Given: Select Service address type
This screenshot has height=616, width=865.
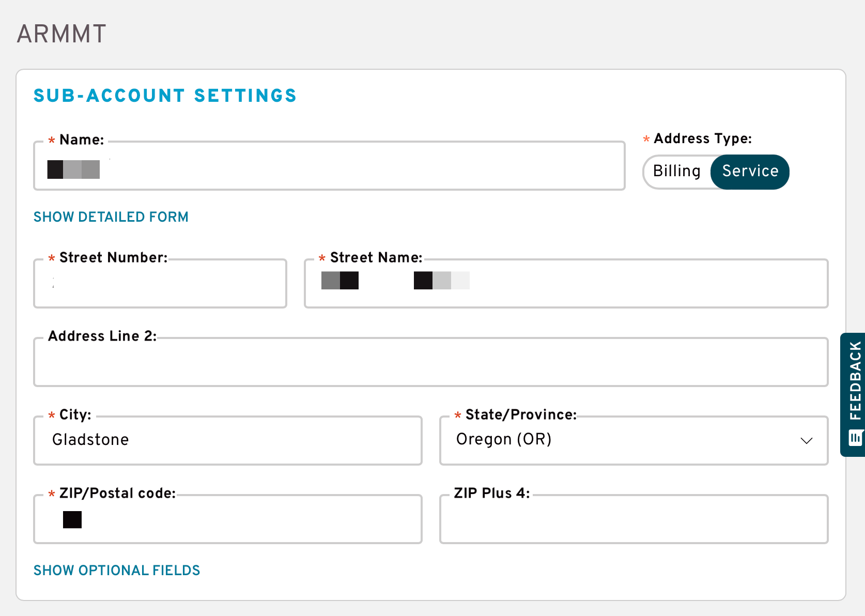Looking at the screenshot, I should [x=750, y=172].
